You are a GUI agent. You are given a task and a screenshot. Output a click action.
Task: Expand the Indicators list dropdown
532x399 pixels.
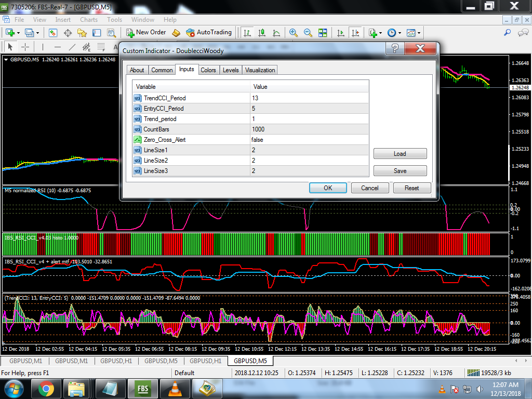pos(380,33)
